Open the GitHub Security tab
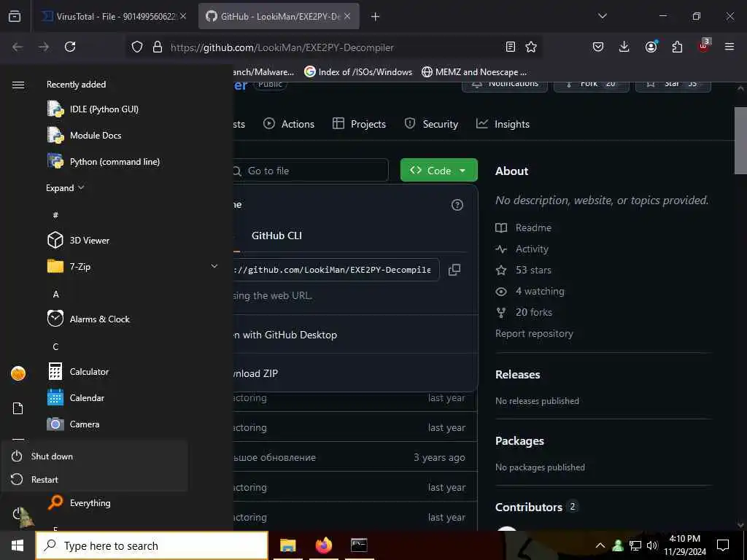 pos(431,124)
